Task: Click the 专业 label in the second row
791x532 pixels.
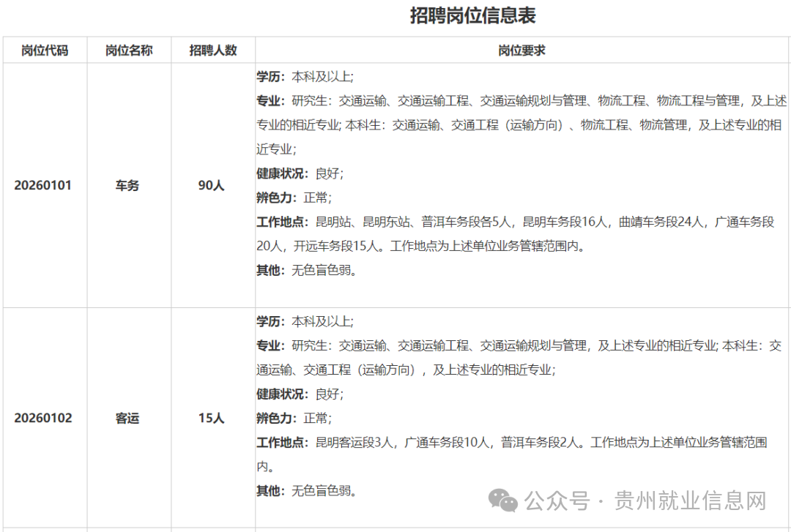Action: (267, 344)
